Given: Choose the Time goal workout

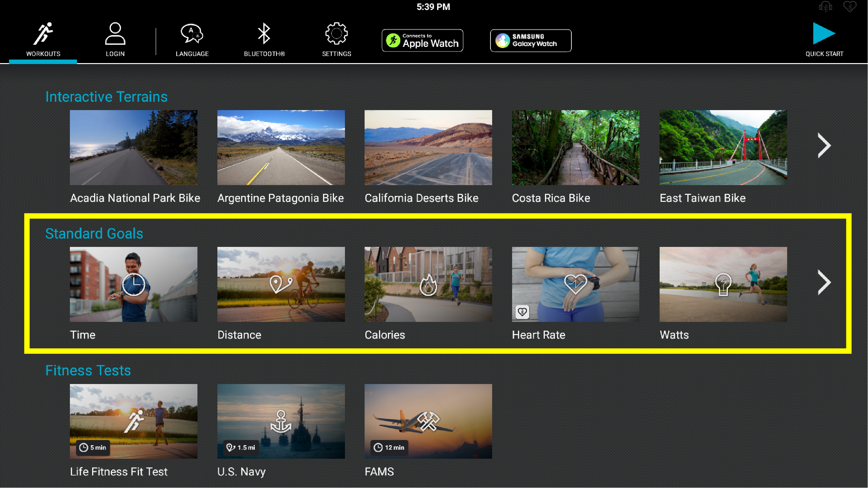Looking at the screenshot, I should pos(133,294).
